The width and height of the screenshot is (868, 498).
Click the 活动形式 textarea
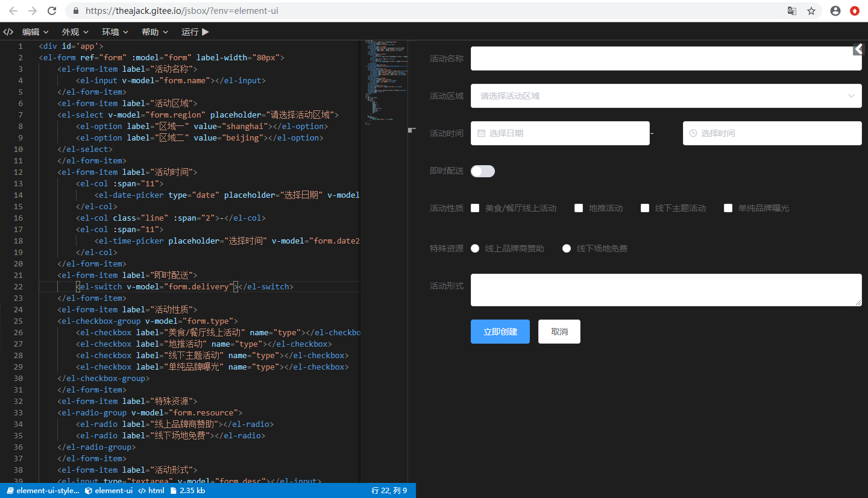(x=666, y=290)
